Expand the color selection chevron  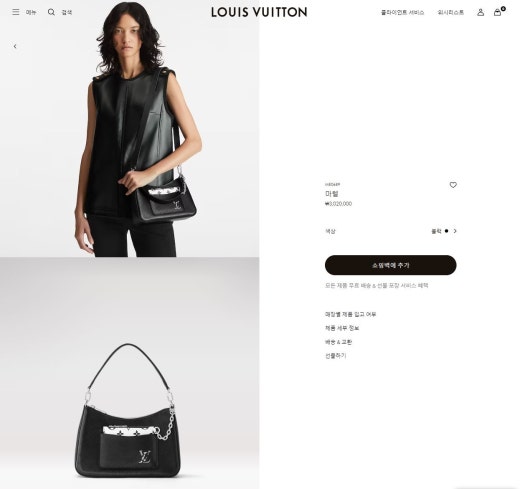pos(455,231)
